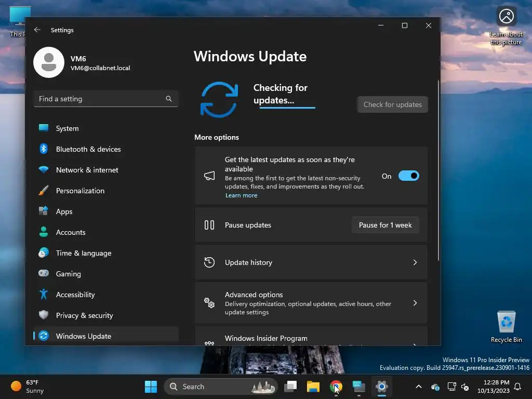Switch to Network & internet page
The height and width of the screenshot is (399, 532).
pos(106,170)
